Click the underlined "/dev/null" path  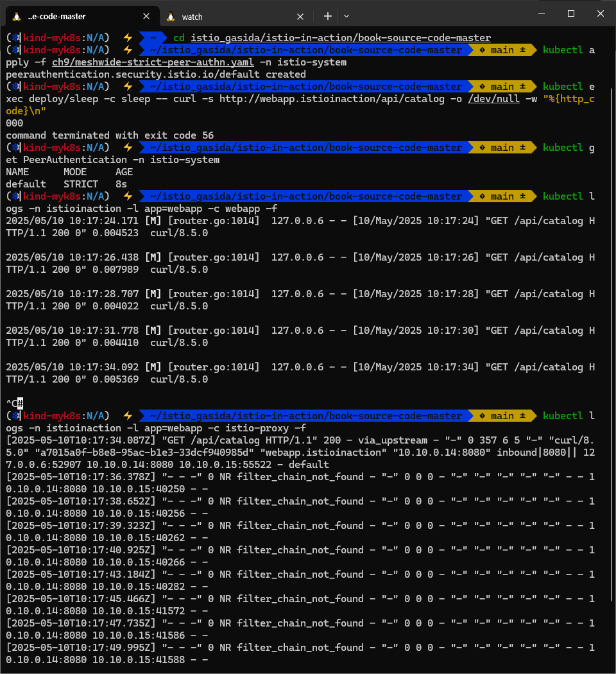point(493,99)
